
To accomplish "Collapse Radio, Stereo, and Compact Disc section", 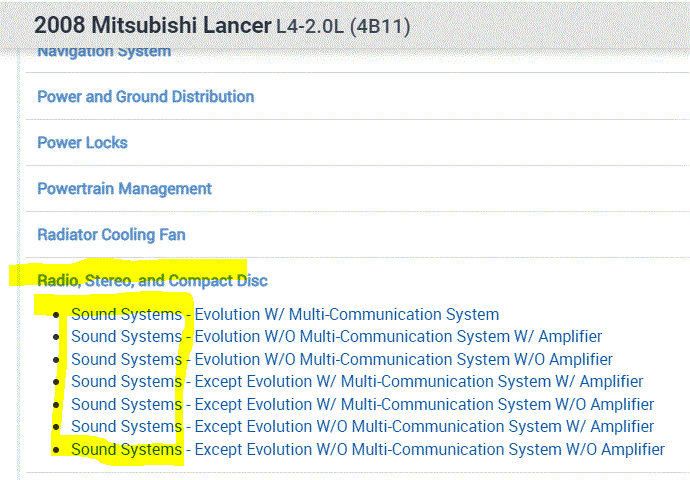I will 152,281.
